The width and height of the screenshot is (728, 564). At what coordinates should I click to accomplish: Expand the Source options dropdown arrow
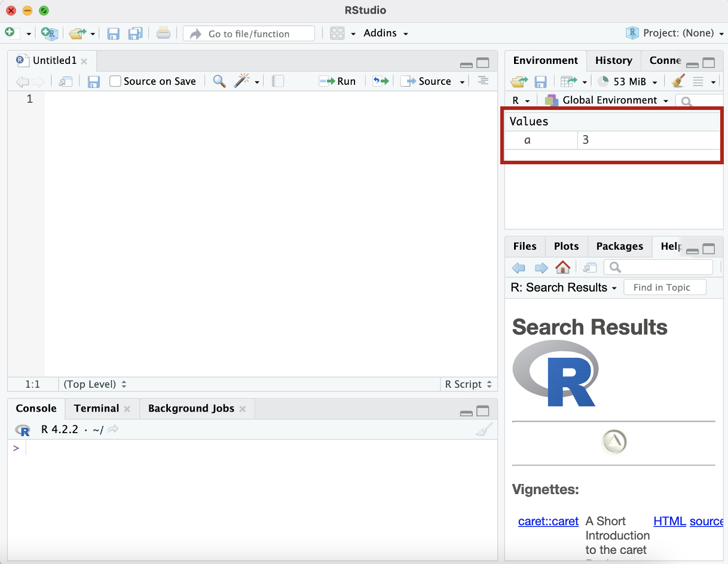[463, 82]
